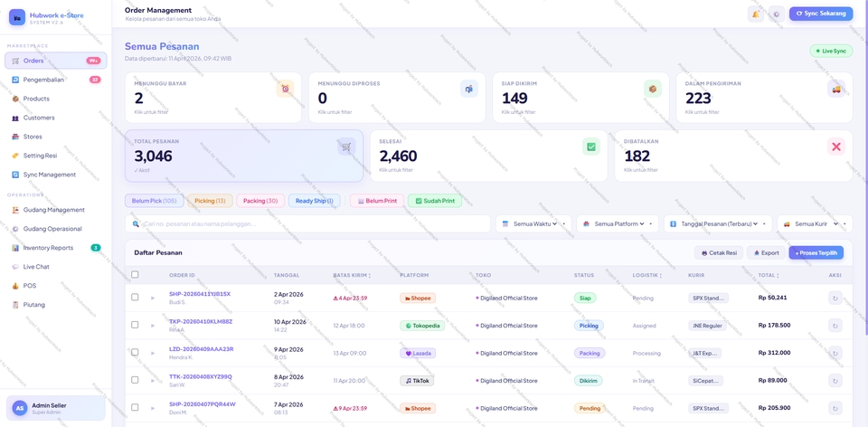868x427 pixels.
Task: Click the alarm clock icon on Menunggu Bayar card
Action: coord(285,89)
